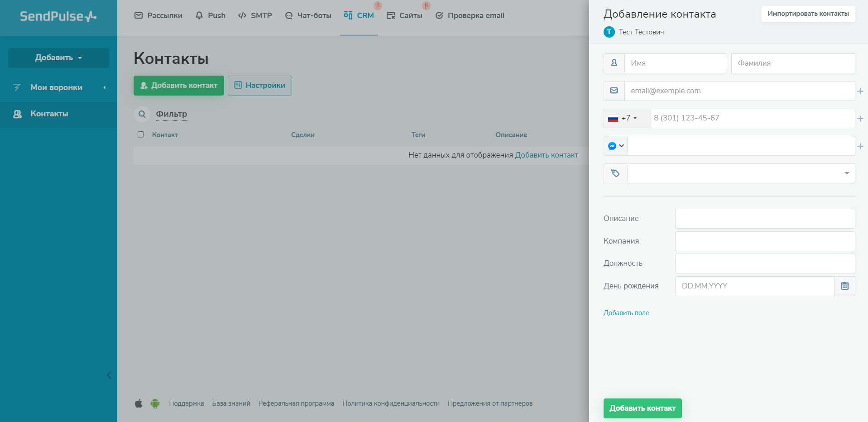The height and width of the screenshot is (422, 868).
Task: Click the Импортировать контакты button
Action: point(808,14)
